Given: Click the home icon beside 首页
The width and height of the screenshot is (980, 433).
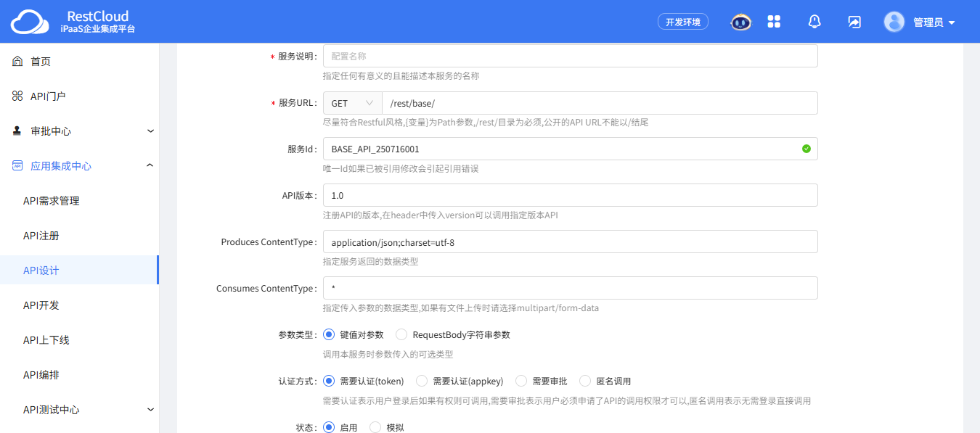Looking at the screenshot, I should click(x=18, y=62).
